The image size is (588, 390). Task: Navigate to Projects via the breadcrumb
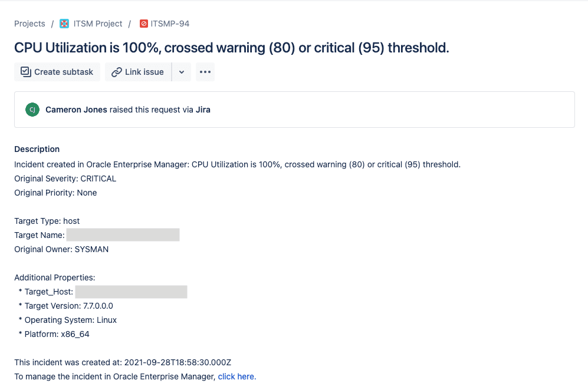coord(29,24)
